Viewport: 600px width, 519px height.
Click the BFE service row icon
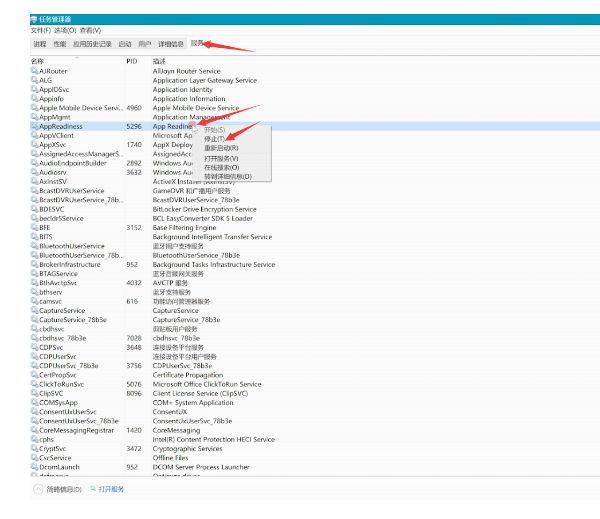coord(35,228)
